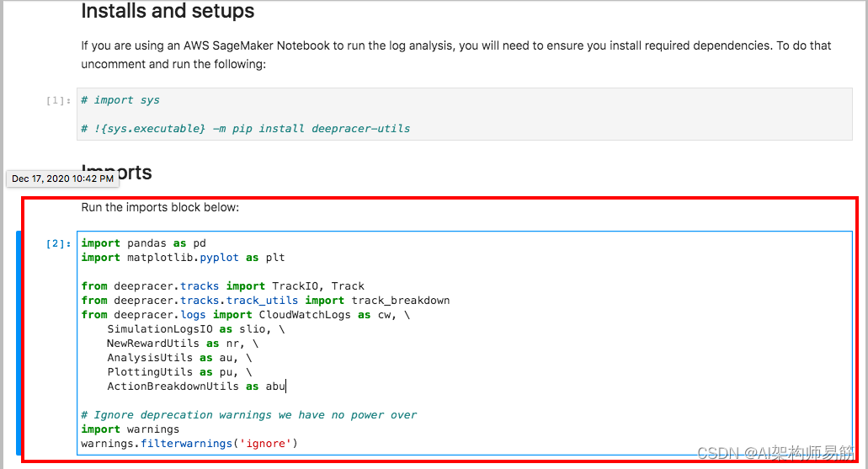This screenshot has height=469, width=868.
Task: Click the 'import matplotlib.pyplot as plt' line
Action: tap(184, 258)
